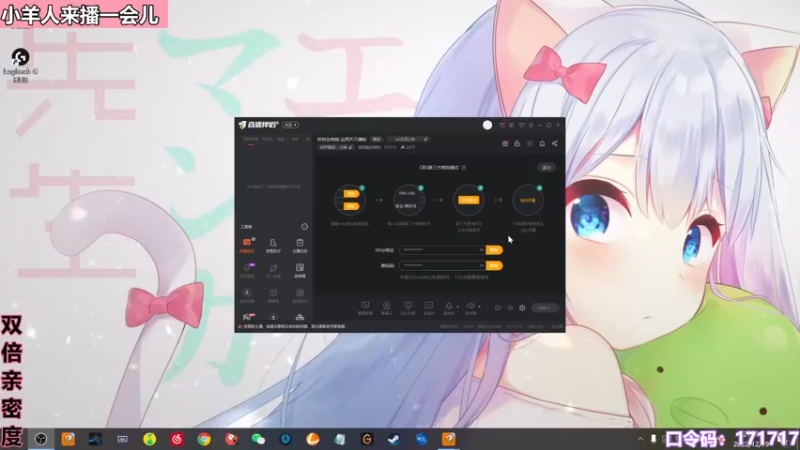Open the person-shaped toolbox tool
The width and height of the screenshot is (800, 450).
pos(273,245)
